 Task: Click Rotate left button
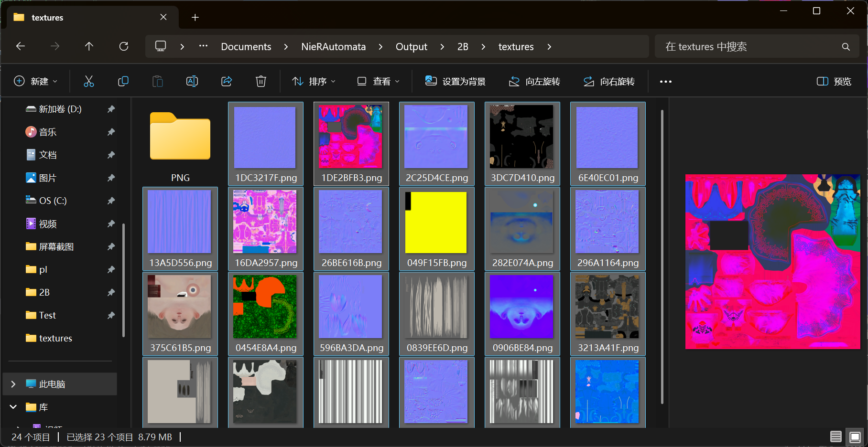pyautogui.click(x=535, y=81)
